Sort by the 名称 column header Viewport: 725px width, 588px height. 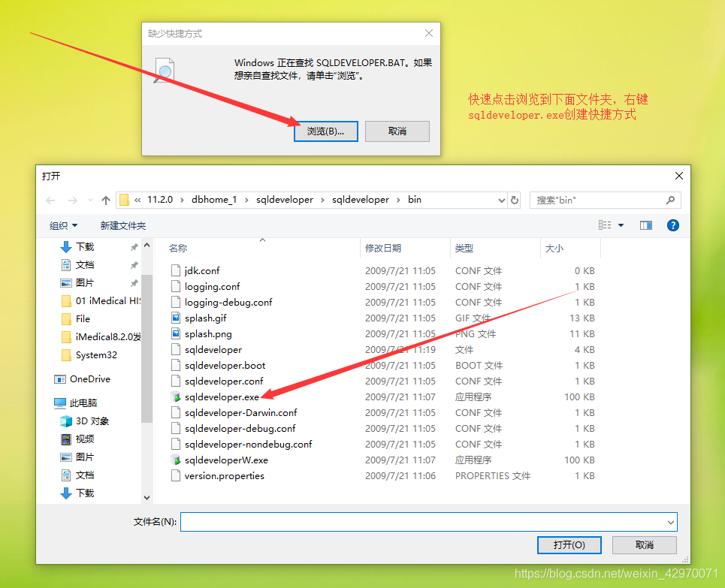[177, 249]
